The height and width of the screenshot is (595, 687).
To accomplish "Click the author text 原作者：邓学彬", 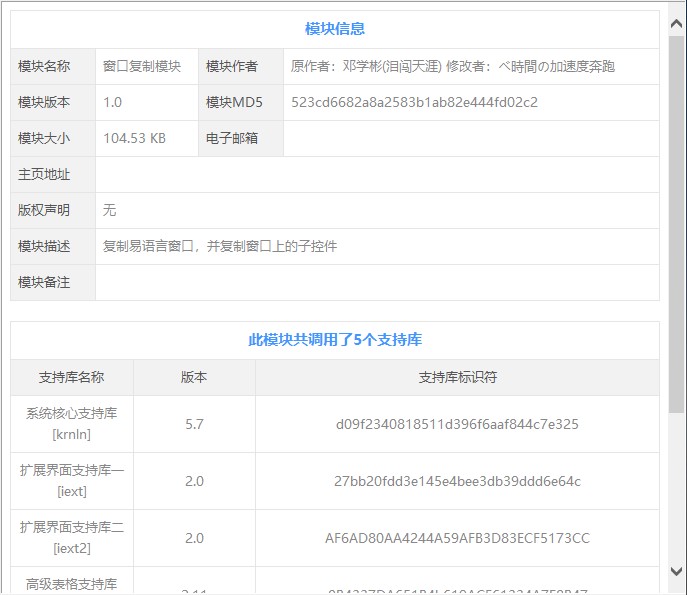I will pyautogui.click(x=366, y=67).
